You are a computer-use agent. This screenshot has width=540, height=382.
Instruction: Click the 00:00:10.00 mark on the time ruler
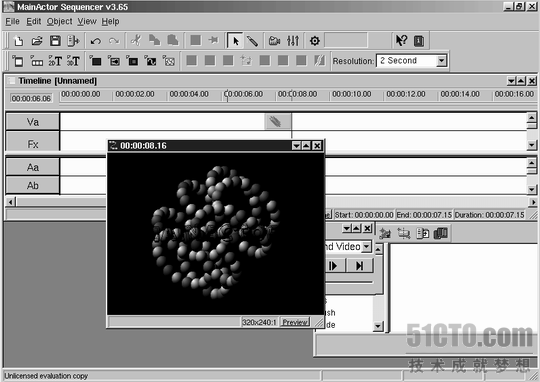click(x=352, y=94)
